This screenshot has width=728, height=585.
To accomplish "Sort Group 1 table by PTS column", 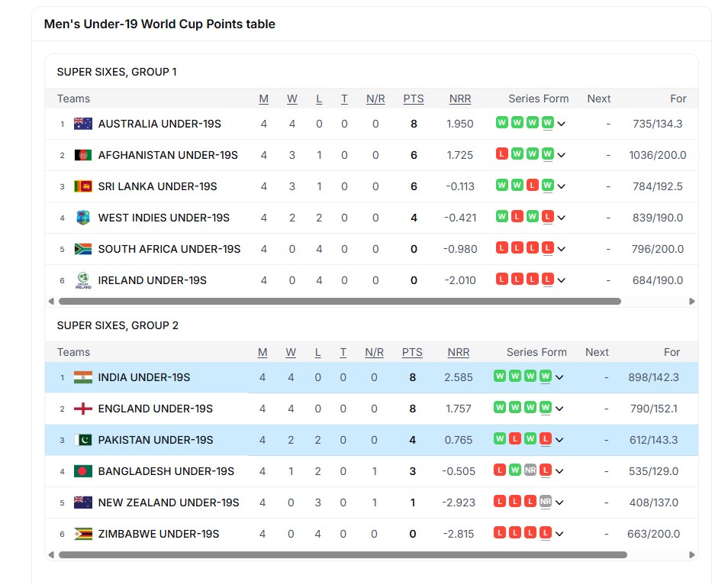I will (x=414, y=99).
